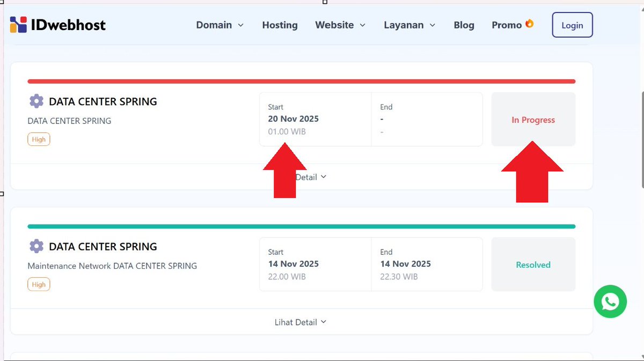This screenshot has height=361, width=644.
Task: Click the fire icon next to Promo
Action: (529, 24)
